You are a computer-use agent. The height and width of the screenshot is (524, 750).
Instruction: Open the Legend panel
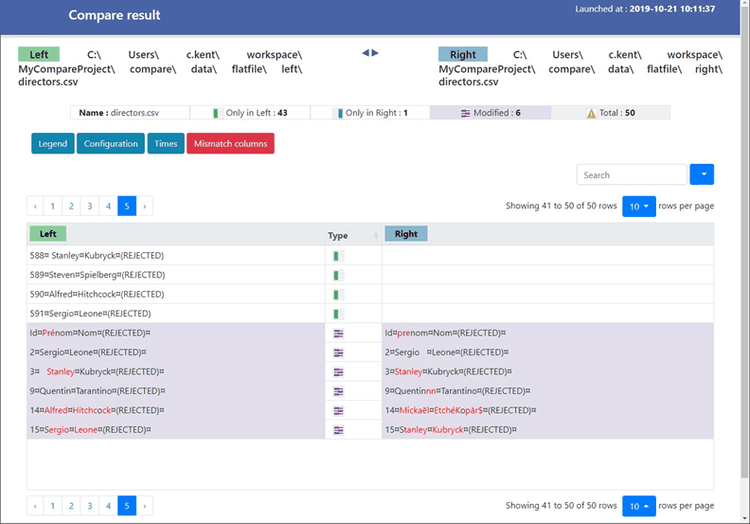pyautogui.click(x=53, y=143)
